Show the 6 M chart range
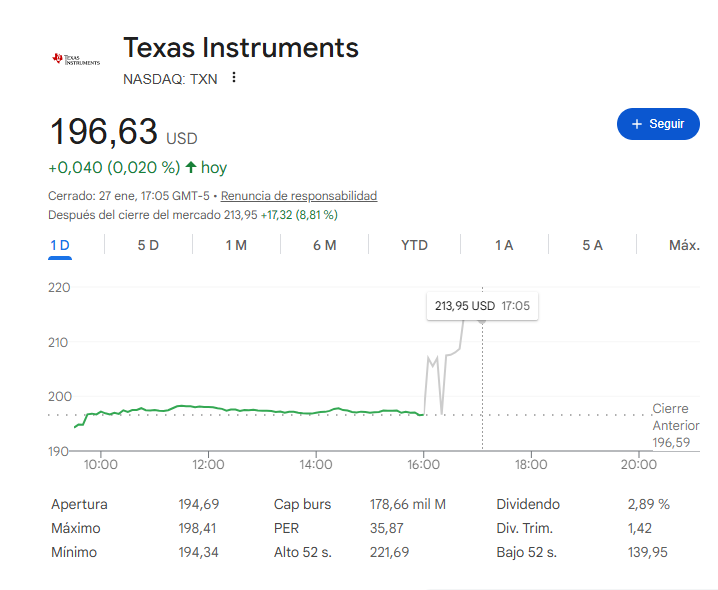 (x=324, y=245)
